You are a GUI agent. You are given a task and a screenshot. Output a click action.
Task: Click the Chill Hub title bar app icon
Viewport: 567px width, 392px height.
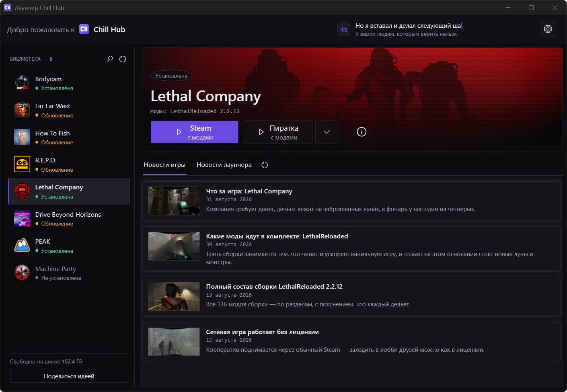[8, 8]
